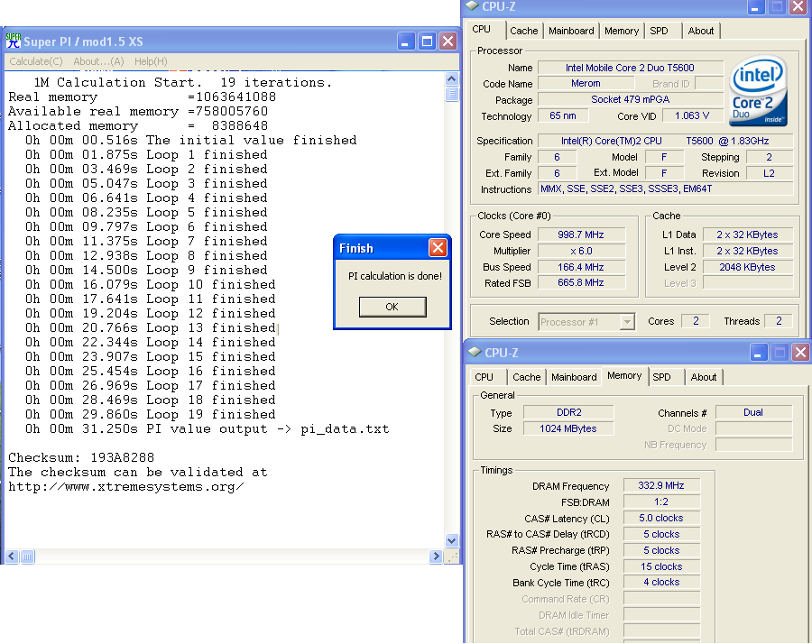
Task: Click the Technology value 65 nm
Action: click(x=563, y=115)
